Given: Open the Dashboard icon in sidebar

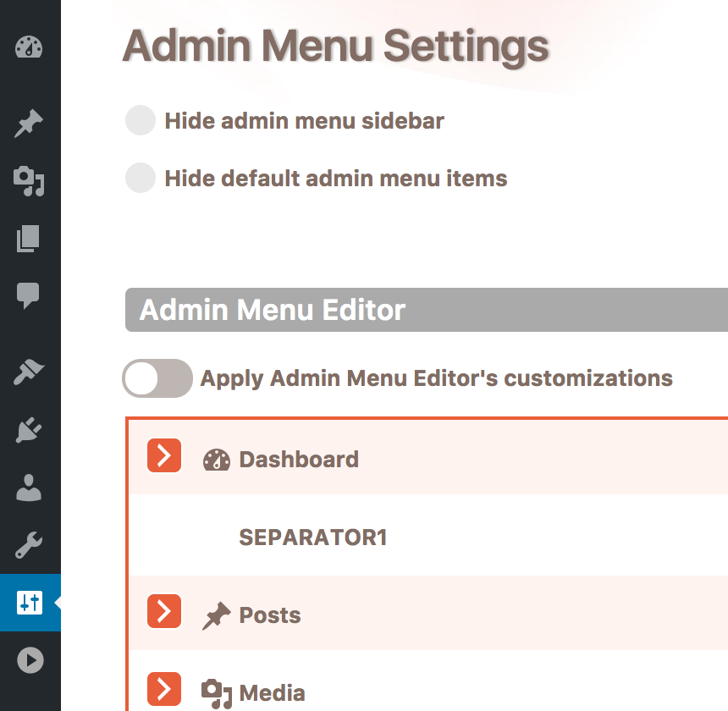Looking at the screenshot, I should click(29, 47).
